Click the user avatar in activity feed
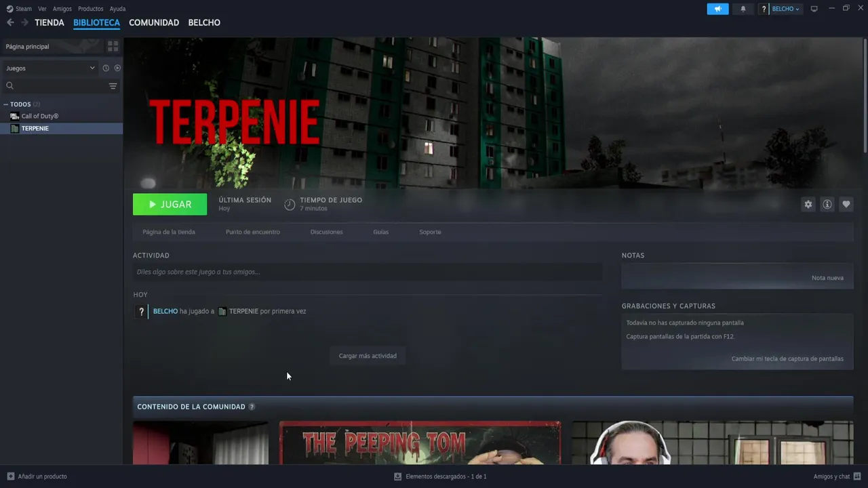 [141, 311]
